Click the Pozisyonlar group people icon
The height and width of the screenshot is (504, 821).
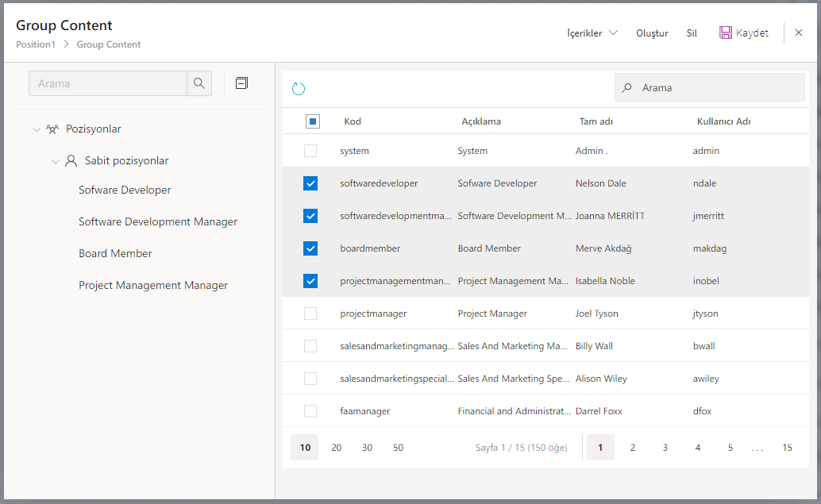pos(52,129)
